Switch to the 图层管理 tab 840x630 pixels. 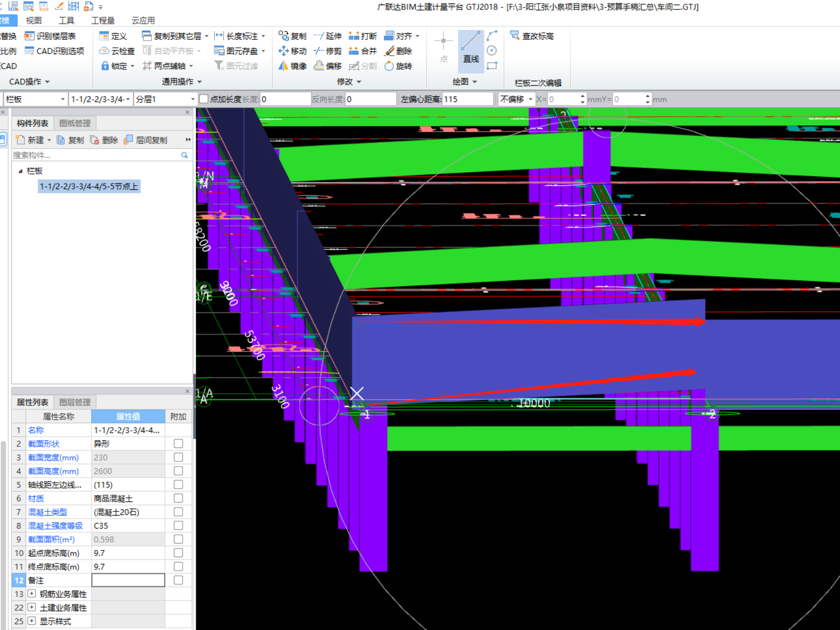pos(75,402)
